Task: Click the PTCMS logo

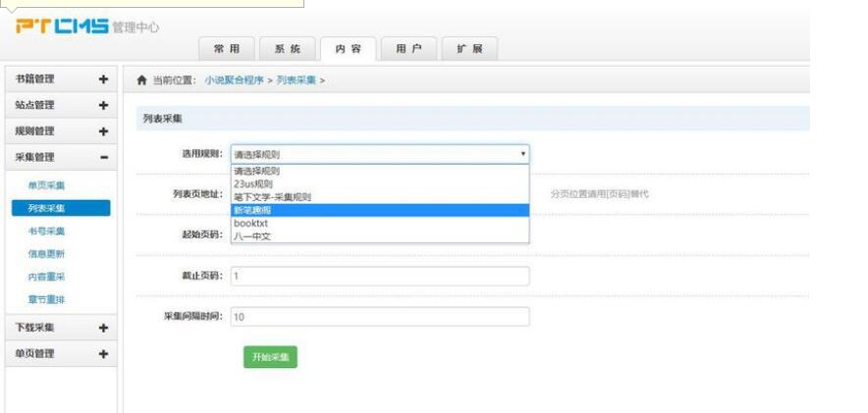Action: pyautogui.click(x=62, y=26)
